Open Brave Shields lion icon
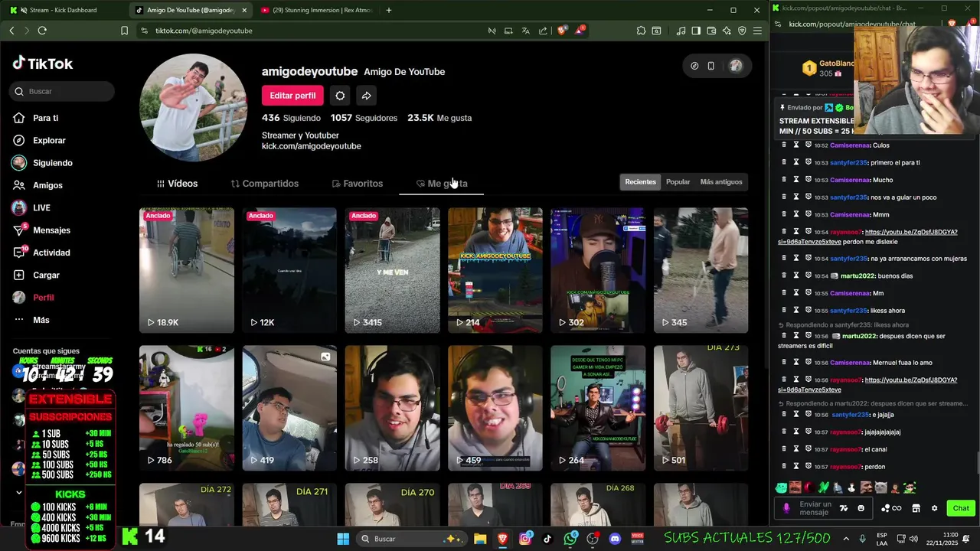Image resolution: width=980 pixels, height=551 pixels. (562, 31)
